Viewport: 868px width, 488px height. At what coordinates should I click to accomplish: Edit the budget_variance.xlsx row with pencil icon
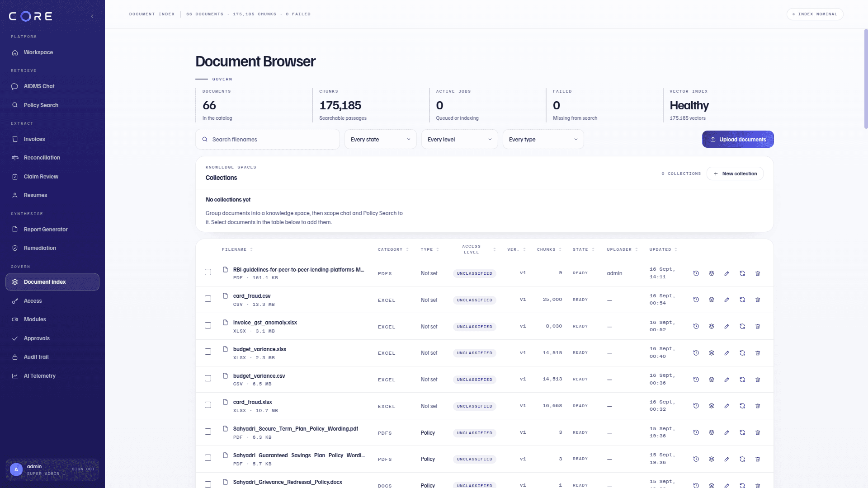click(727, 353)
